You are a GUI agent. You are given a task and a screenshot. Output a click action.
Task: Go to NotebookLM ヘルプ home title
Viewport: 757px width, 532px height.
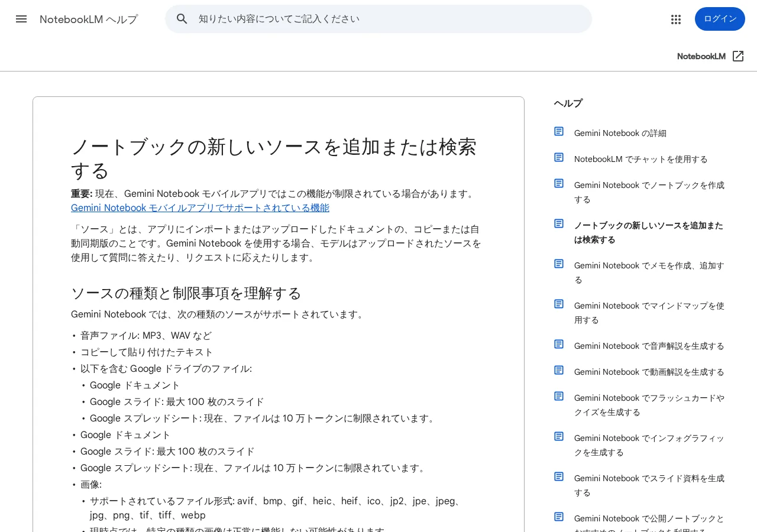click(x=89, y=19)
